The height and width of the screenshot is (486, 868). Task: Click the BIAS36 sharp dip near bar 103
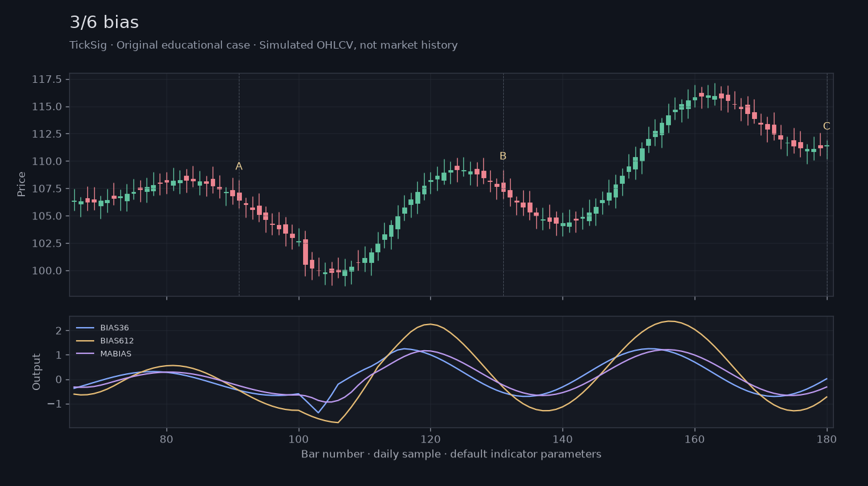[318, 412]
